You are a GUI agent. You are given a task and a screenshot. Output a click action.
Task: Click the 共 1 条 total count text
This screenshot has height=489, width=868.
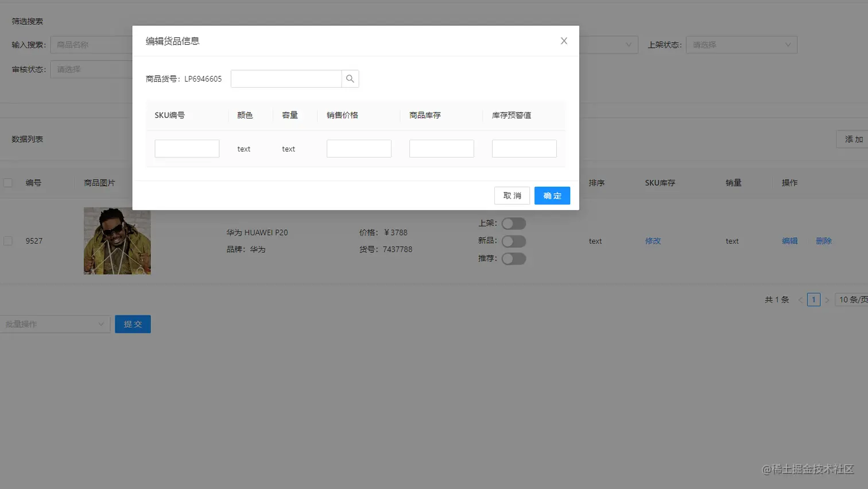tap(777, 299)
